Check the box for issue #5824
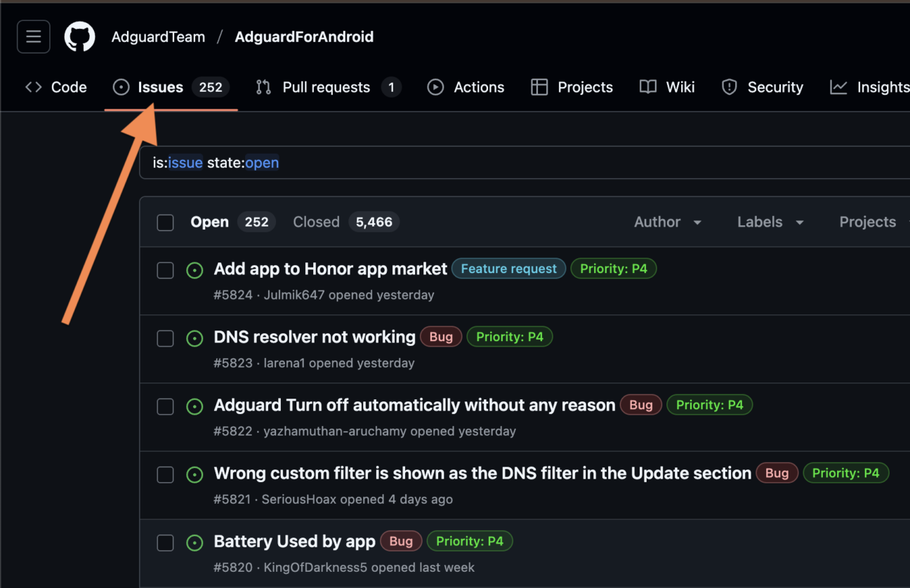Screen dimensions: 910x588 coord(165,270)
